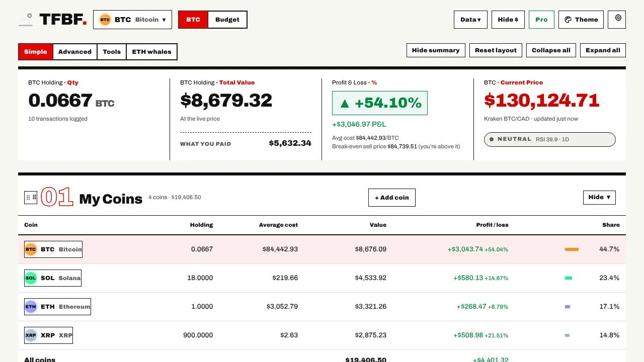The image size is (644, 362).
Task: Click the up-triangle in profit percentage box
Action: [x=345, y=104]
